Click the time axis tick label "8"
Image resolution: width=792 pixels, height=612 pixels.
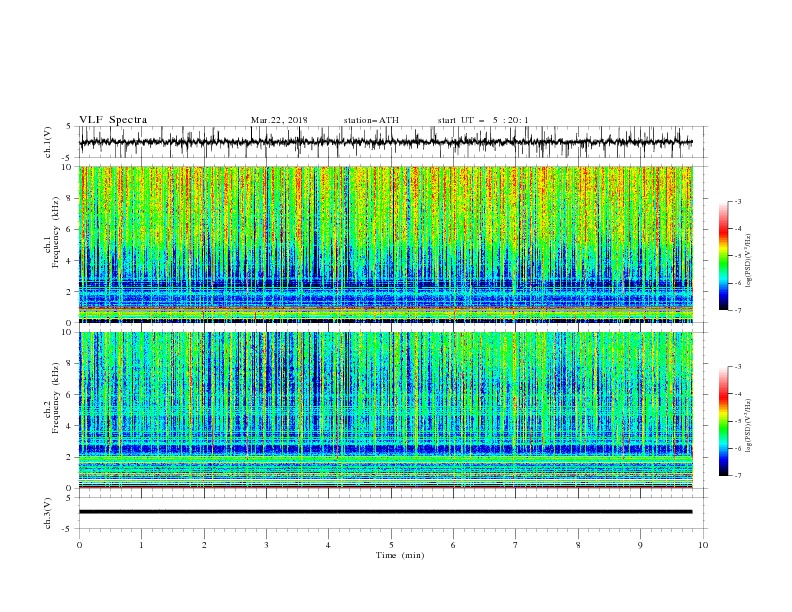point(578,545)
